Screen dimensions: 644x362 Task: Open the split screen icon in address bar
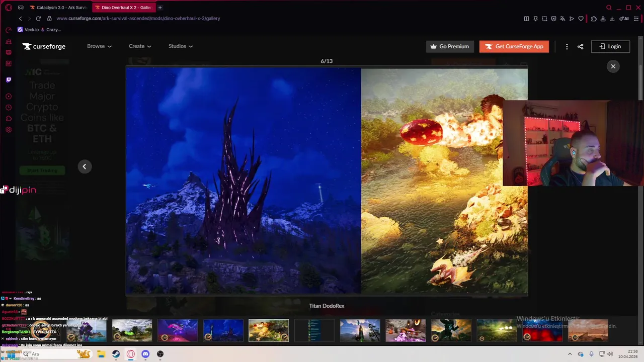pos(526,19)
